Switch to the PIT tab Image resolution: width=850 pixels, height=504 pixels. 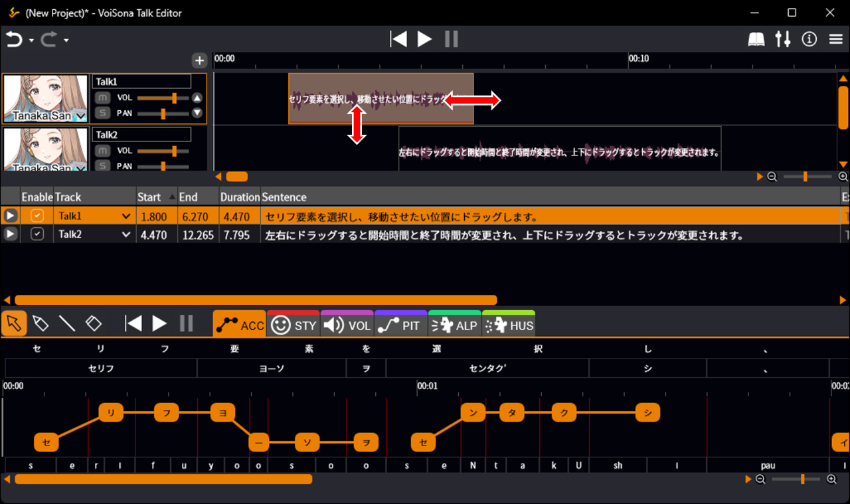(x=400, y=325)
